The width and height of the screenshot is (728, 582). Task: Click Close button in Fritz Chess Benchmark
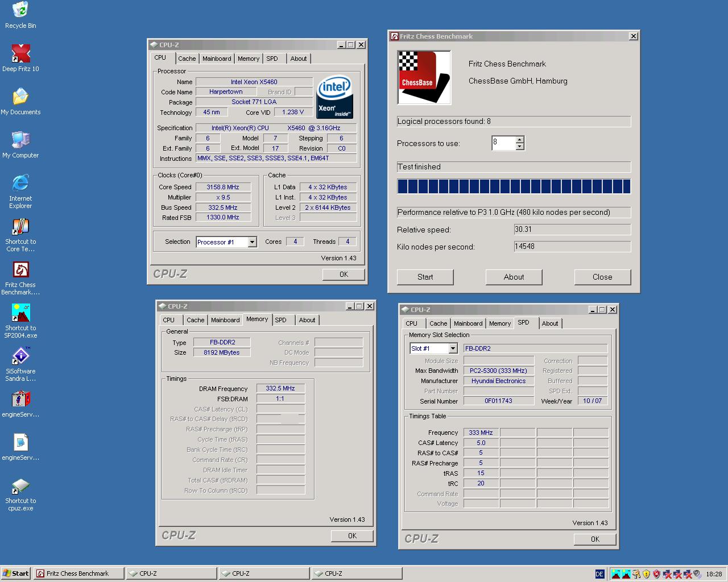[602, 277]
